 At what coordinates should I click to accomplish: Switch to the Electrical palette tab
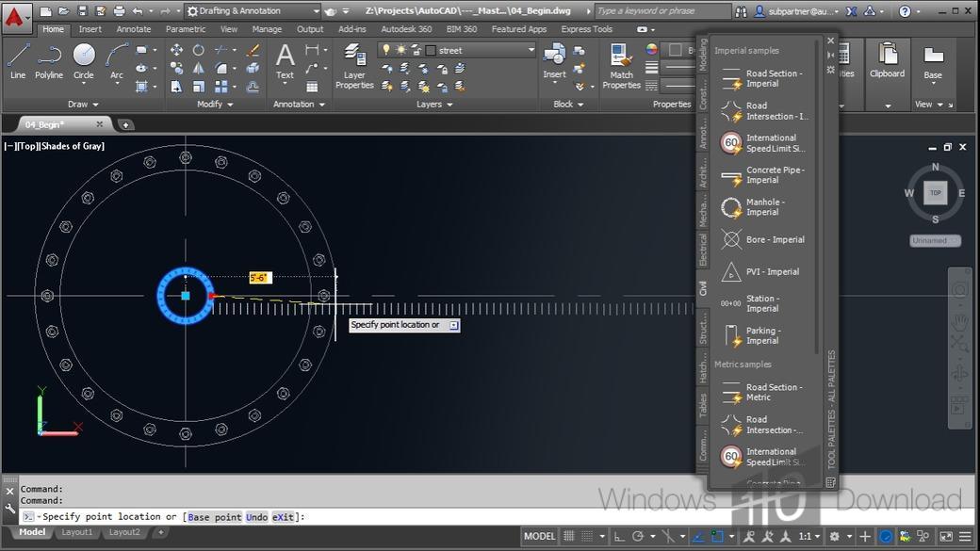(703, 250)
